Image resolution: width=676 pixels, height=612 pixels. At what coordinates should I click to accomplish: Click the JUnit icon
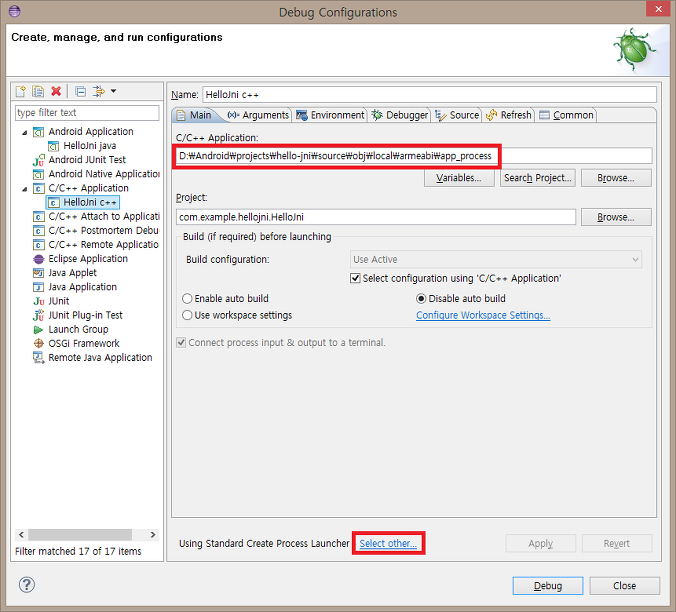tap(39, 301)
